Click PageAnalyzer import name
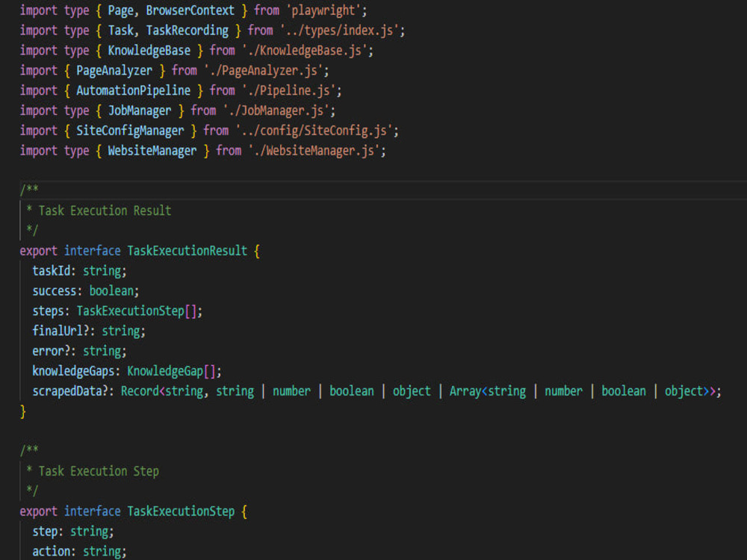The image size is (747, 560). click(114, 70)
